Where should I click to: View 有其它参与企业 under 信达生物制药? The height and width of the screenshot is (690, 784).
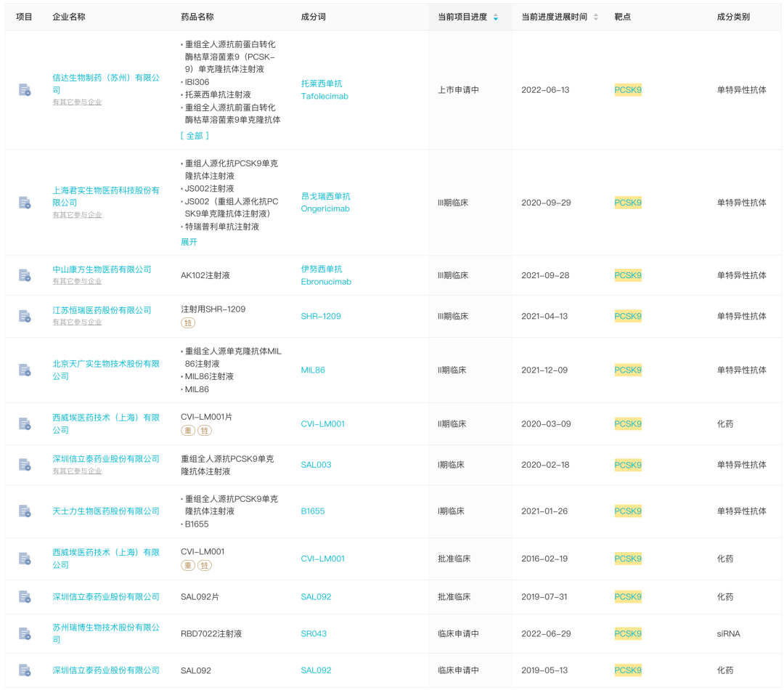click(x=77, y=102)
